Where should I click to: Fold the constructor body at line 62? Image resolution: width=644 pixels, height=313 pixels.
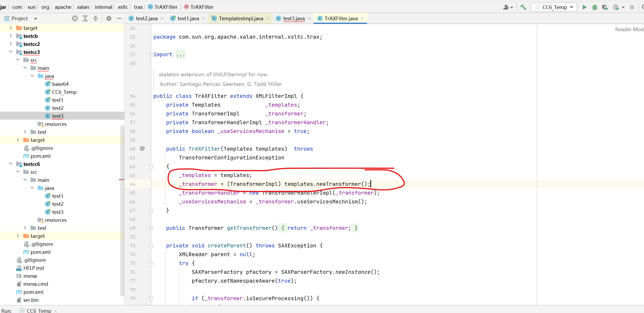(151, 167)
